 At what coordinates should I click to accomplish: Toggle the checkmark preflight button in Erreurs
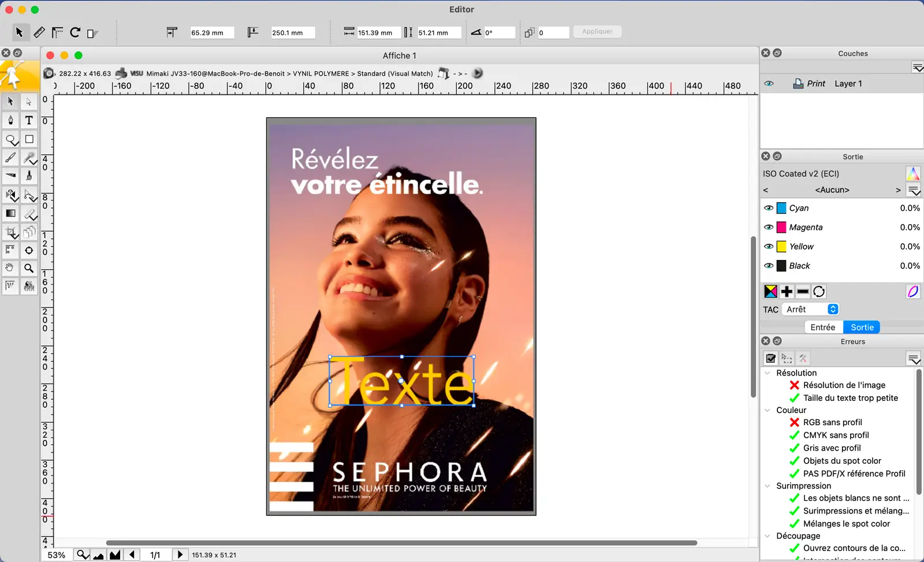(x=771, y=359)
